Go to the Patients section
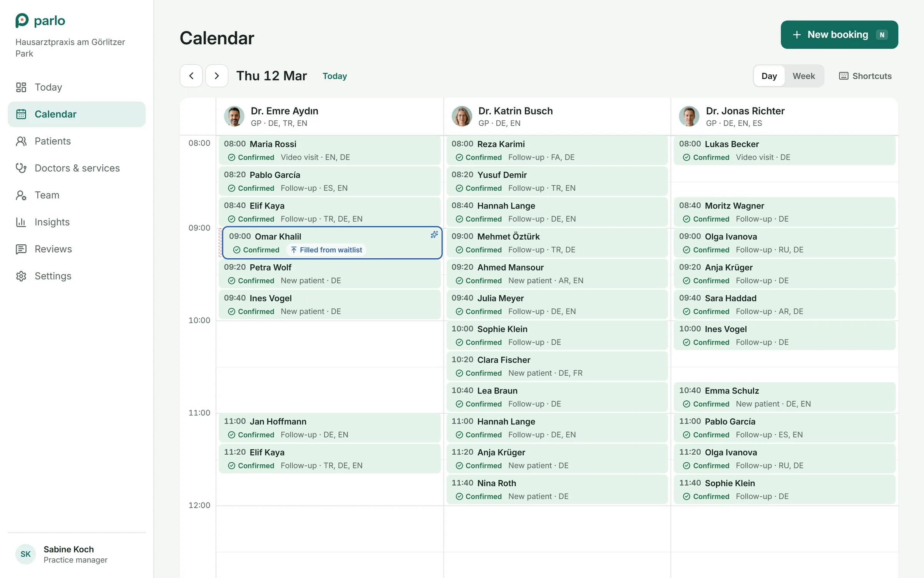The image size is (924, 578). pyautogui.click(x=77, y=141)
